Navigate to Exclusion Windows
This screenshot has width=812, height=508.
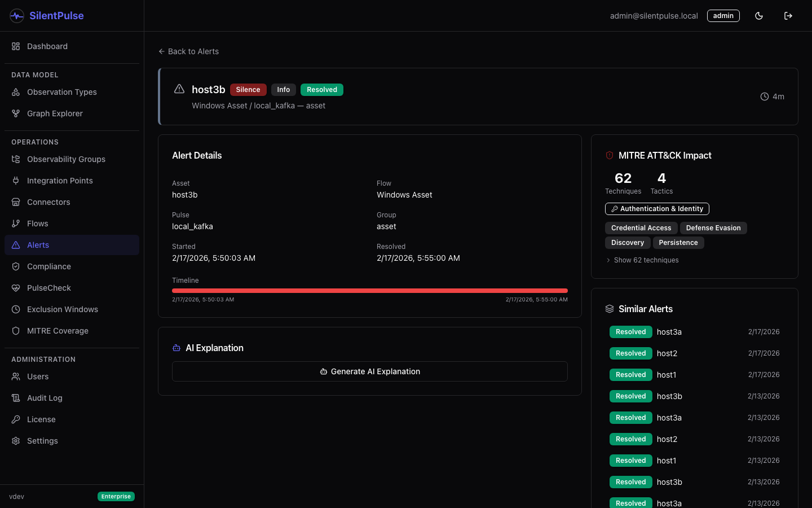[x=72, y=309]
